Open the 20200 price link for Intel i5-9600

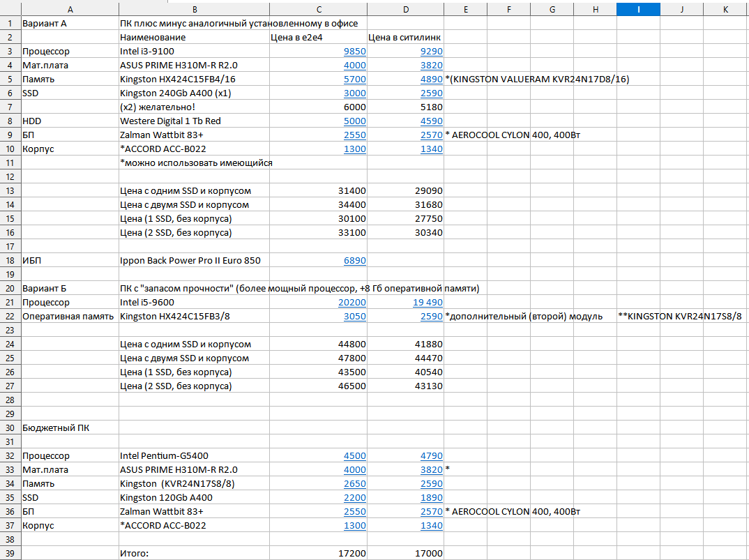(x=352, y=303)
